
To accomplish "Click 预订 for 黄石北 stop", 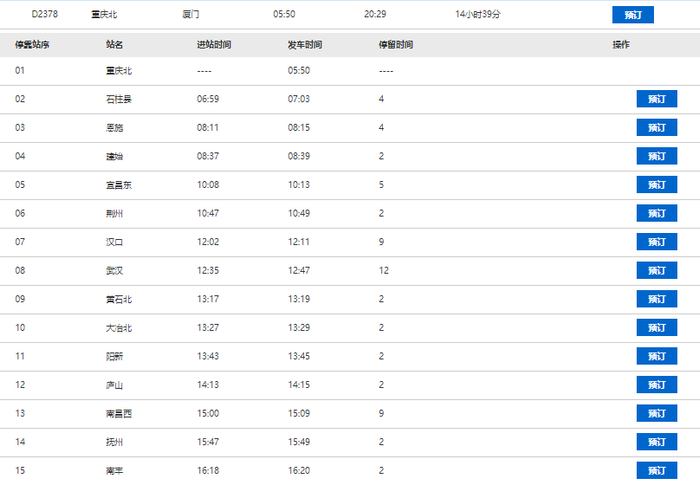I will [x=656, y=299].
